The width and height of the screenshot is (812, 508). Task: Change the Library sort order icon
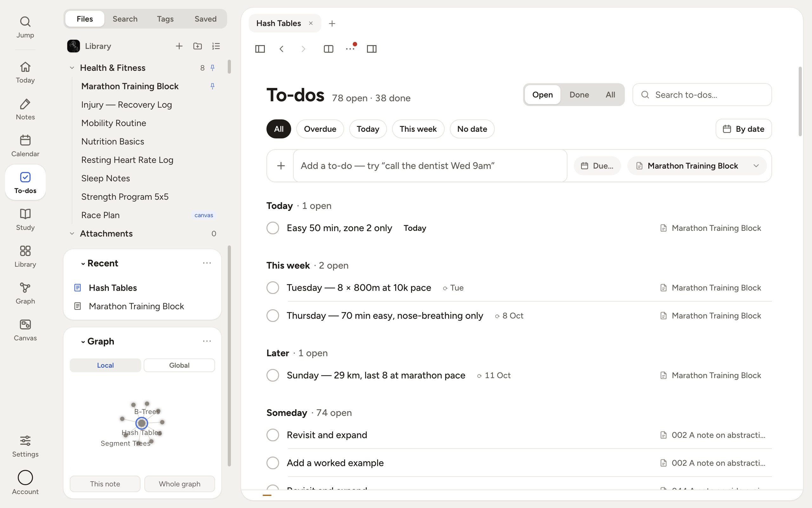tap(216, 46)
